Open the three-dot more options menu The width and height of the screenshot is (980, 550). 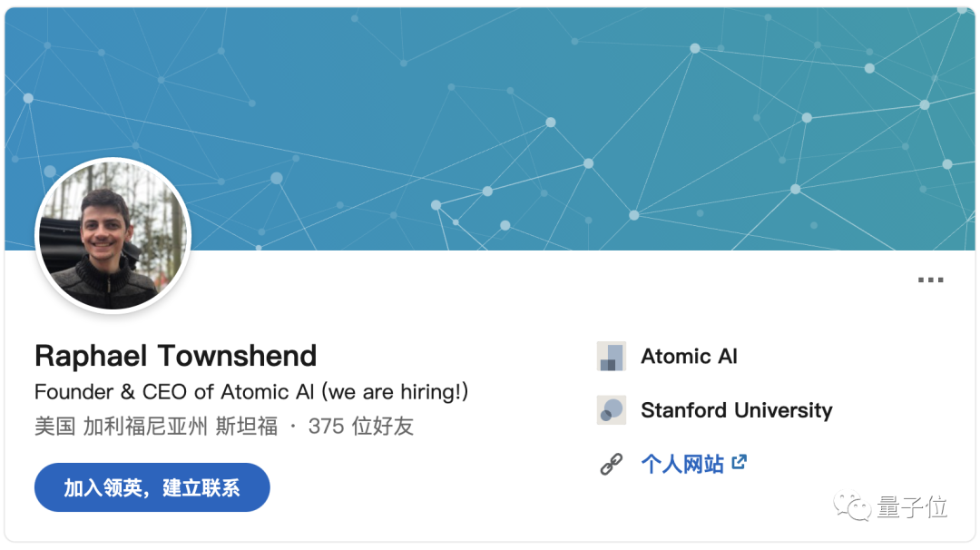click(x=930, y=280)
